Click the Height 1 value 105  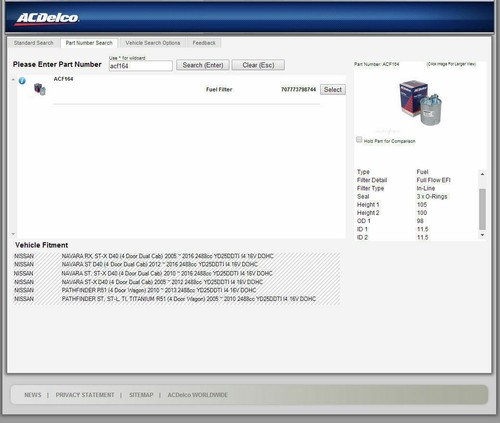click(422, 205)
